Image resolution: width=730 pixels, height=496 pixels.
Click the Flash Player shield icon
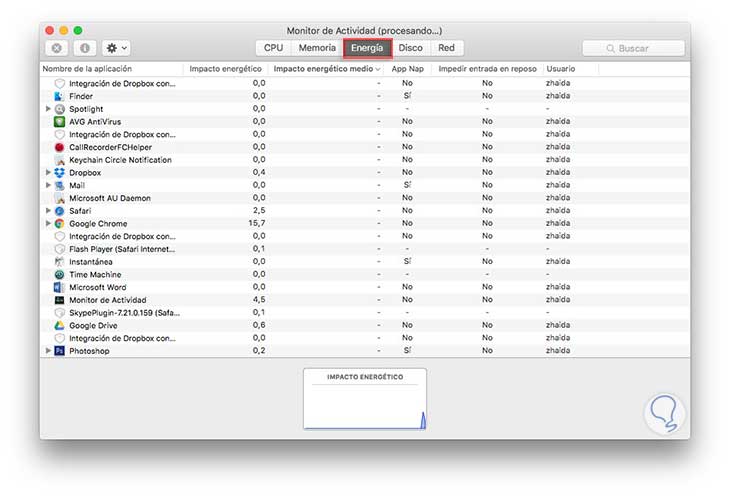coord(59,249)
